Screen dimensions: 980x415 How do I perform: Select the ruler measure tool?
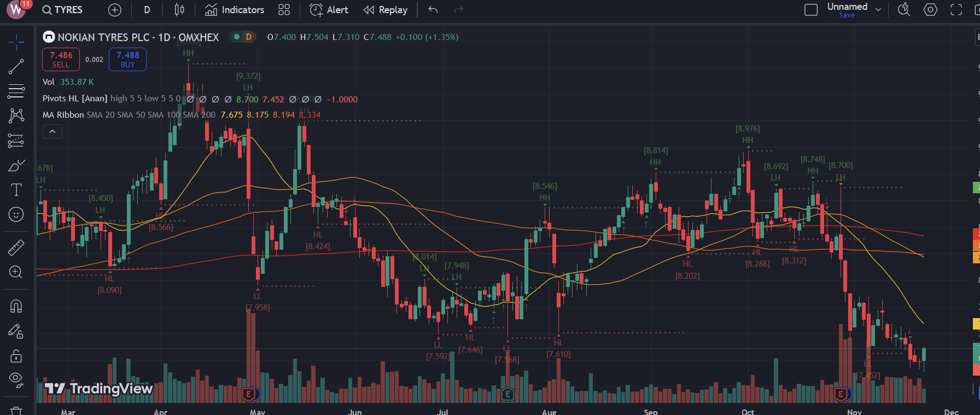[x=16, y=247]
